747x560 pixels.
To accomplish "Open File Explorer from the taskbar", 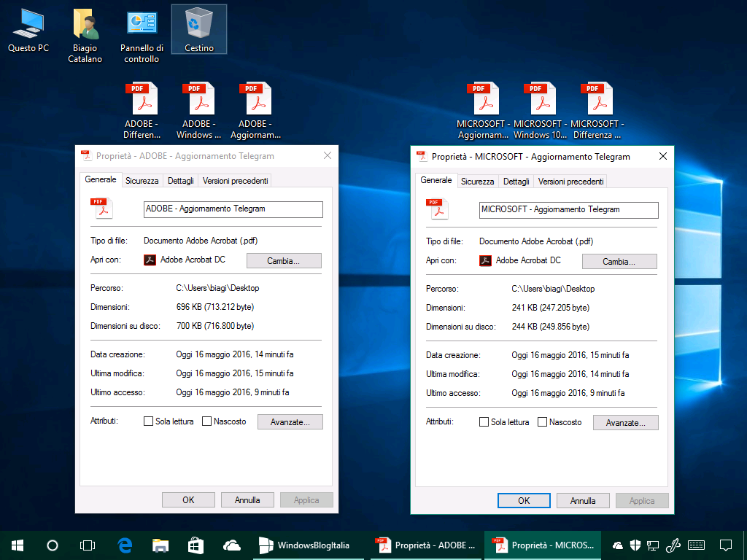I will coord(160,545).
